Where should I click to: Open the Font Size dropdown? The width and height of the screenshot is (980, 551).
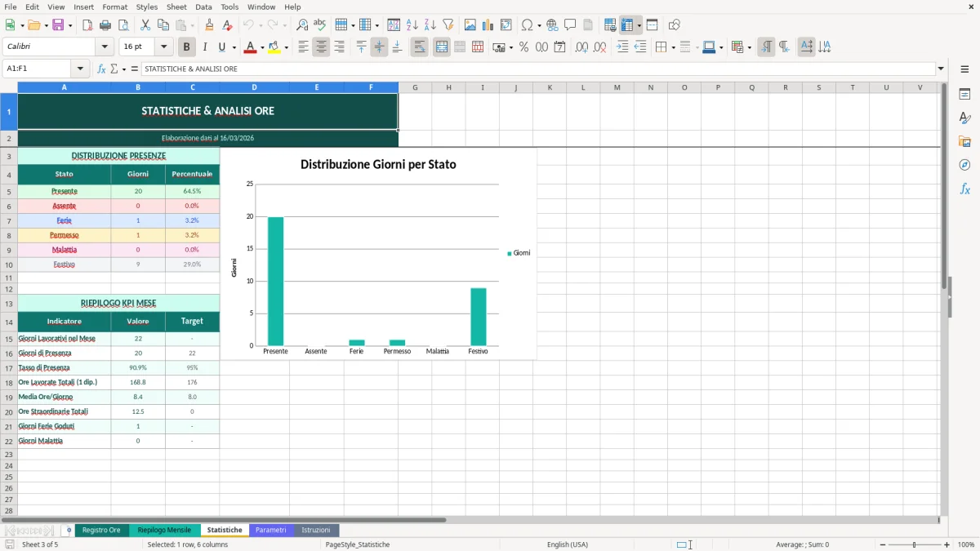pos(163,47)
